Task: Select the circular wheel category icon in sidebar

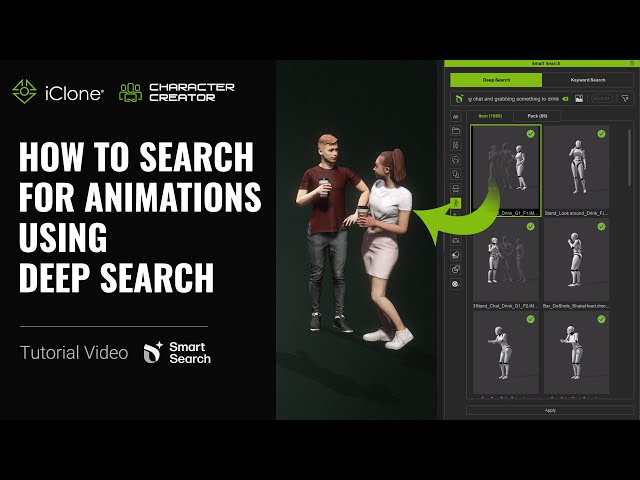Action: [456, 284]
